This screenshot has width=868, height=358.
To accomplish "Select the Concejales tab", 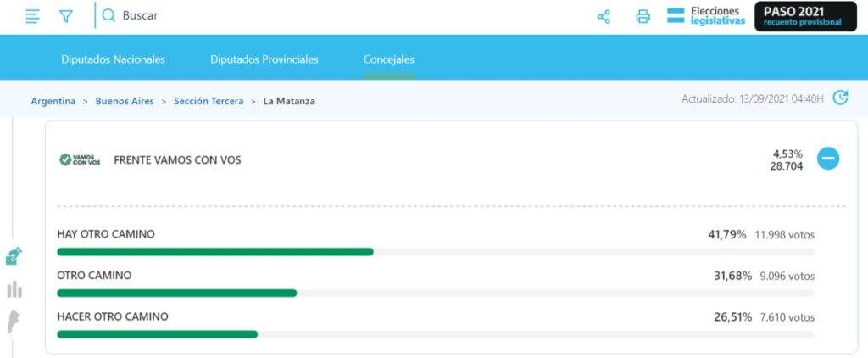I will (x=389, y=59).
